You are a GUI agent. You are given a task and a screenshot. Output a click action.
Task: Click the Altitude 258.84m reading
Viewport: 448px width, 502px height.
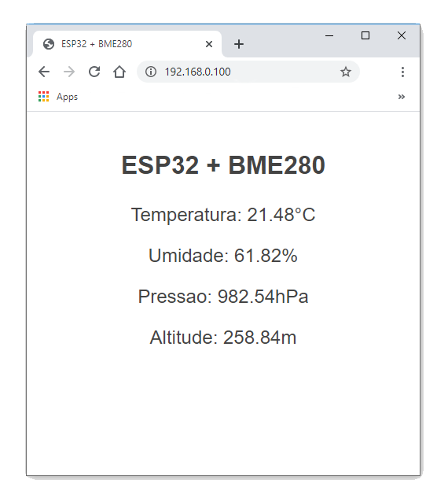[223, 338]
